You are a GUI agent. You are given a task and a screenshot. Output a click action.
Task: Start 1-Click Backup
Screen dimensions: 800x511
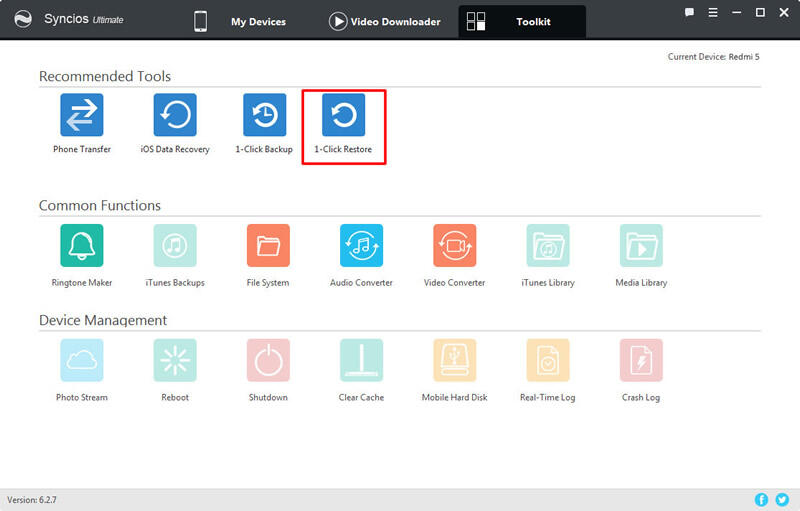(x=264, y=116)
